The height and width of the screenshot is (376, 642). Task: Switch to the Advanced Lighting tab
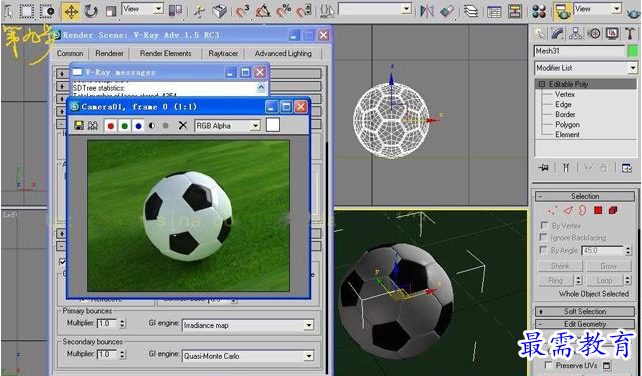click(x=283, y=53)
